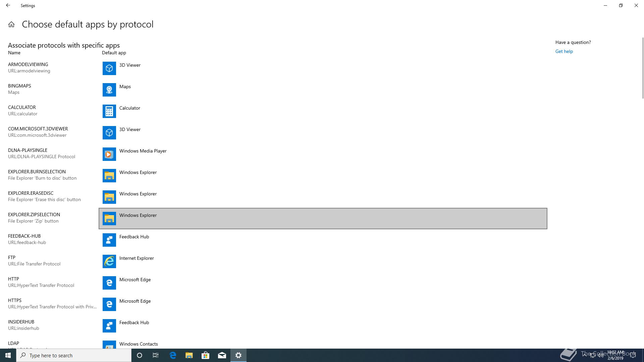Click Feedback Hub default for INSIDERHUB
644x362 pixels.
coord(134,322)
